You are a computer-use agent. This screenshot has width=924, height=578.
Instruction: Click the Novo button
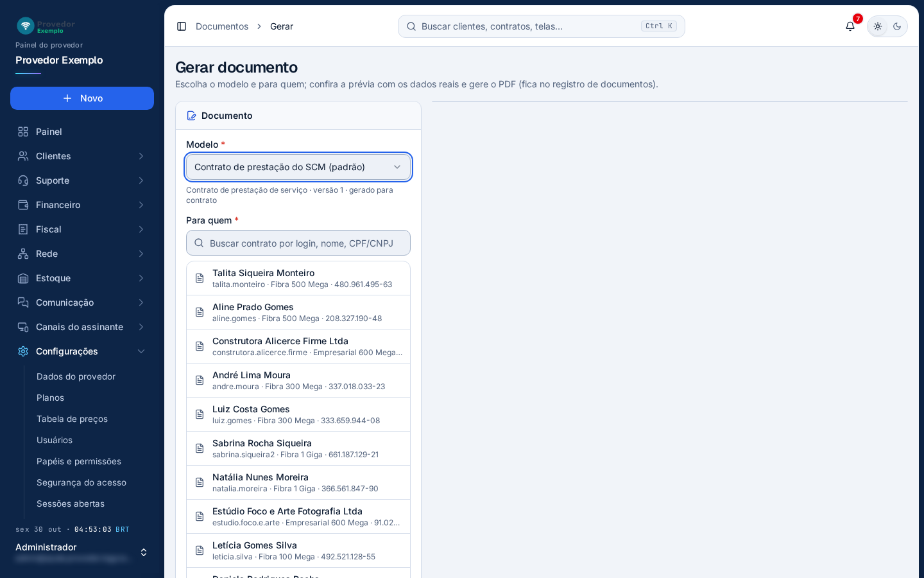click(x=82, y=98)
